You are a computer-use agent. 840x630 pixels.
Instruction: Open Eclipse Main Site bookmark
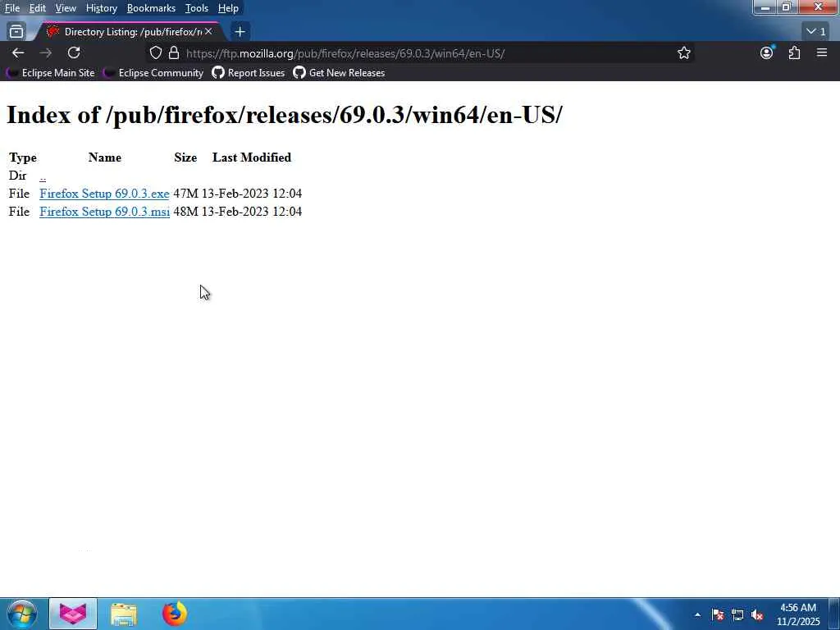click(x=50, y=73)
